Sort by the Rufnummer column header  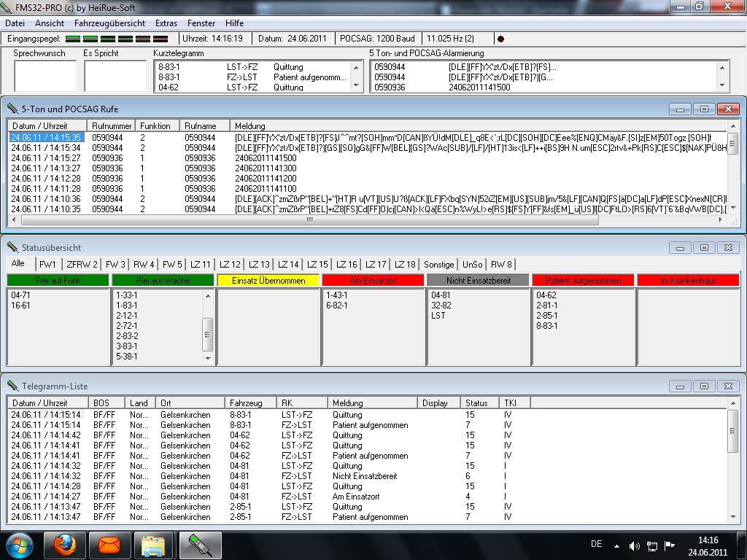112,125
